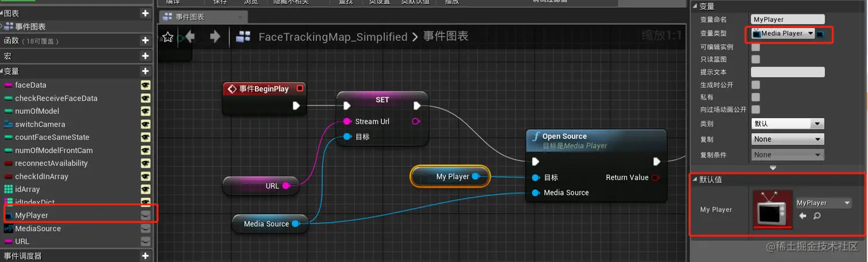The height and width of the screenshot is (262, 868).
Task: Click the red delegate pin on 事件BeginPlay node
Action: click(300, 88)
